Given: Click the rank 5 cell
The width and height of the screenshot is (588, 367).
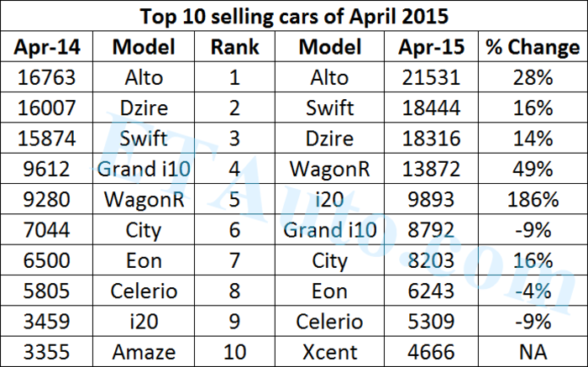Looking at the screenshot, I should point(235,200).
